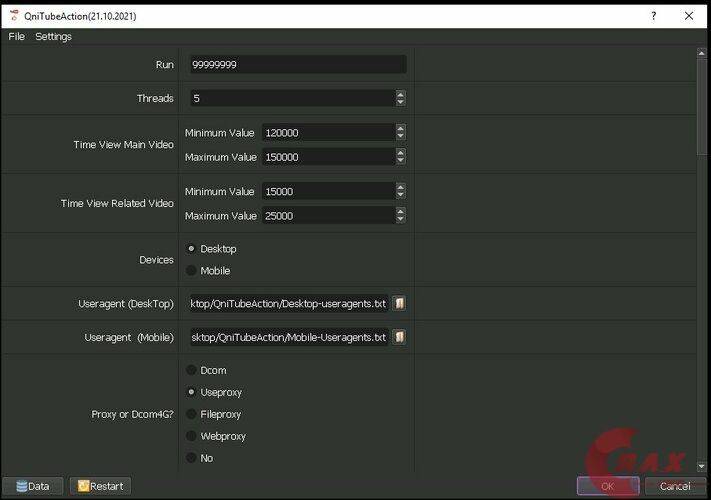Click the help question mark in title bar
The width and height of the screenshot is (711, 500).
654,15
